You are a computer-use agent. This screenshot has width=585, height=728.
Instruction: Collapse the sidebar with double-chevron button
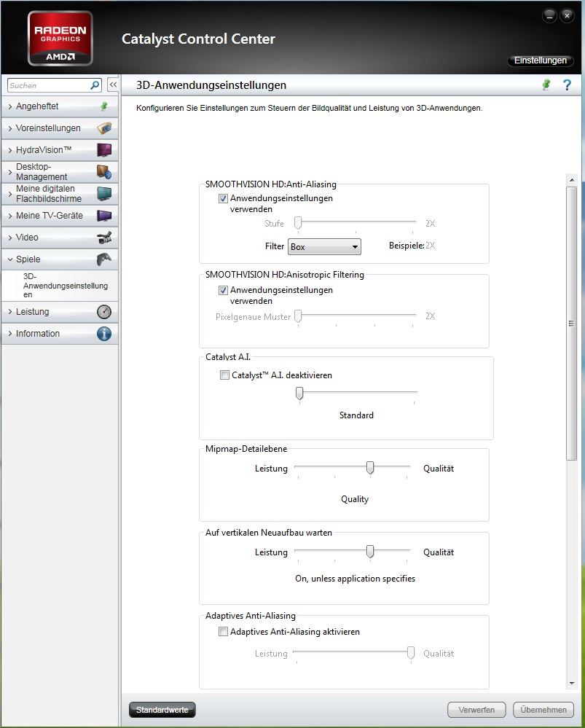(x=113, y=85)
